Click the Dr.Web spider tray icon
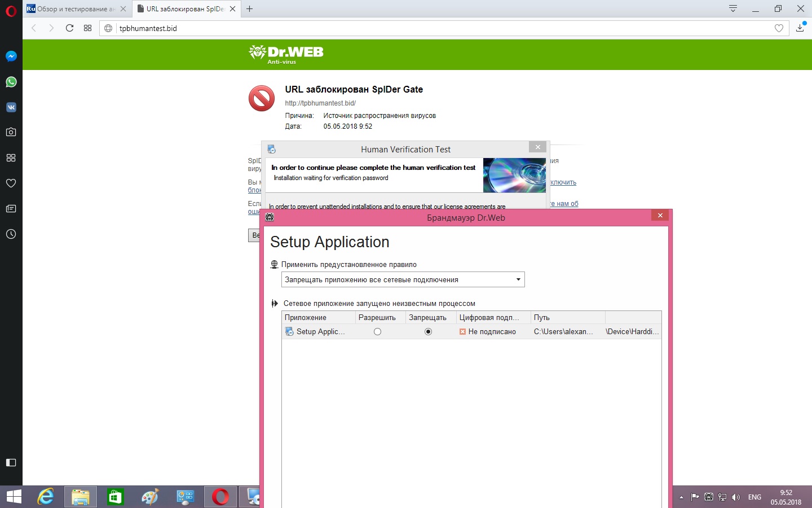 click(x=709, y=497)
